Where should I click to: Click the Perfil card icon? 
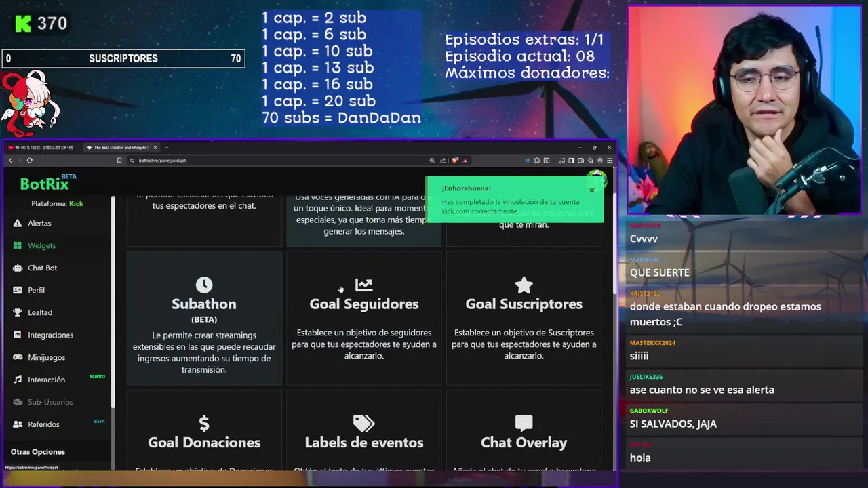[x=18, y=290]
